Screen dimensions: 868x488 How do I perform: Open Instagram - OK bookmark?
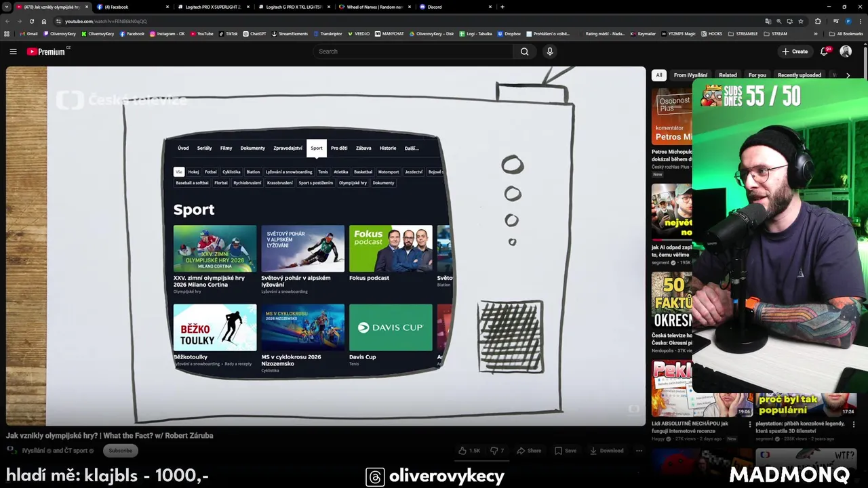167,33
